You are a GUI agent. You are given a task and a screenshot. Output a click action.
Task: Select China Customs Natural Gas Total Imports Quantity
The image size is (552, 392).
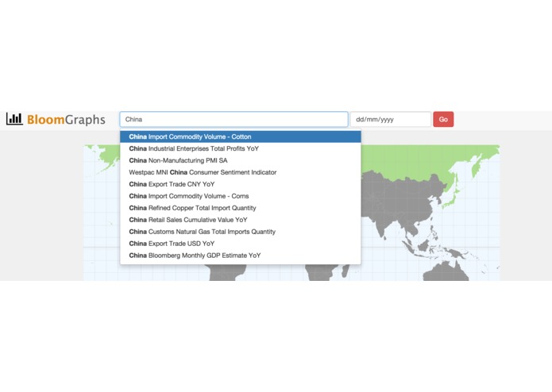coord(241,232)
